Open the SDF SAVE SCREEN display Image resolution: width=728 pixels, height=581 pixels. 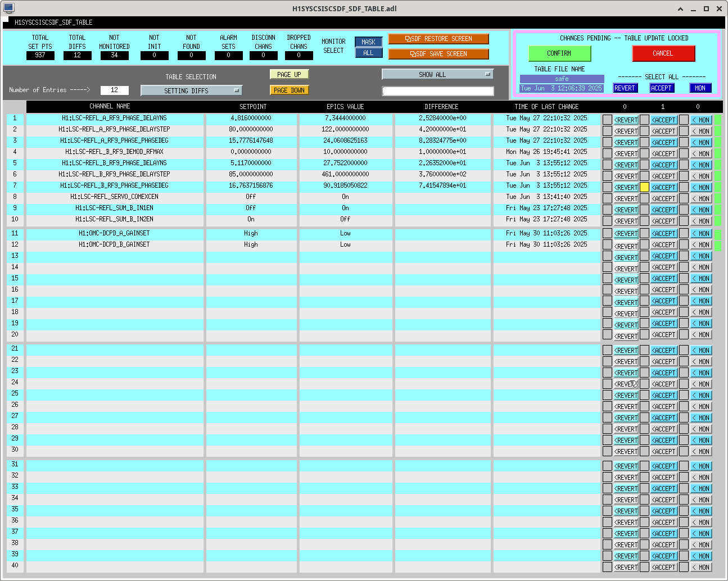(438, 54)
